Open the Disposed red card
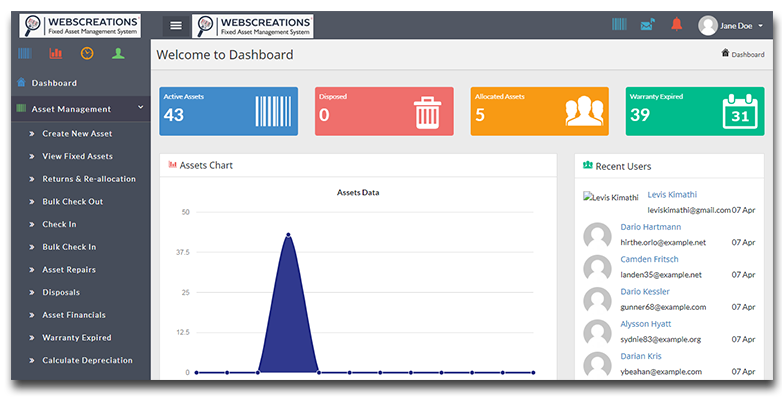 pos(384,111)
